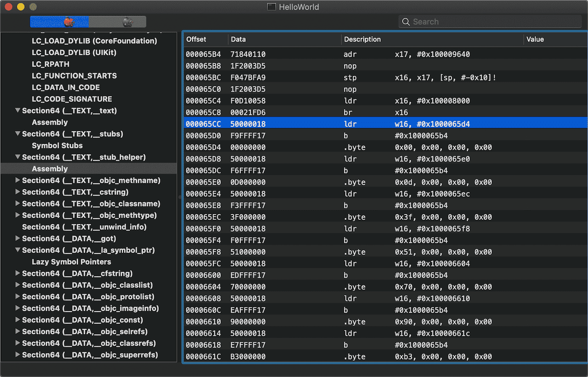This screenshot has width=588, height=377.
Task: Select ldr row at offset 000065E4
Action: [x=385, y=194]
